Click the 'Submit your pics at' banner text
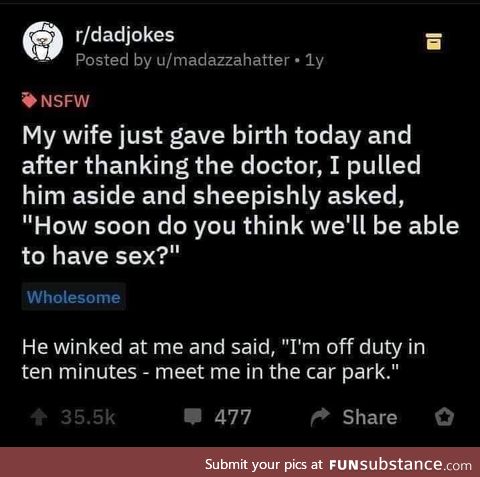Image resolution: width=480 pixels, height=477 pixels. [x=264, y=464]
